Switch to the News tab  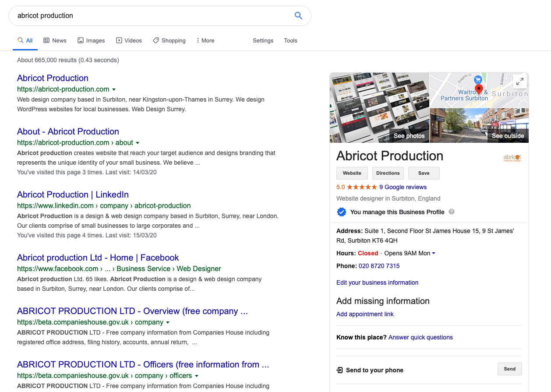point(55,40)
